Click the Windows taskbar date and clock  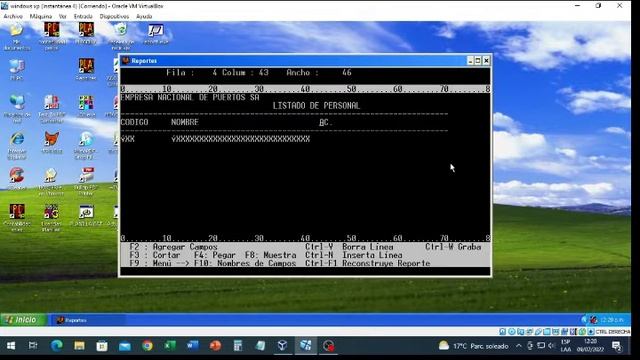pyautogui.click(x=590, y=346)
